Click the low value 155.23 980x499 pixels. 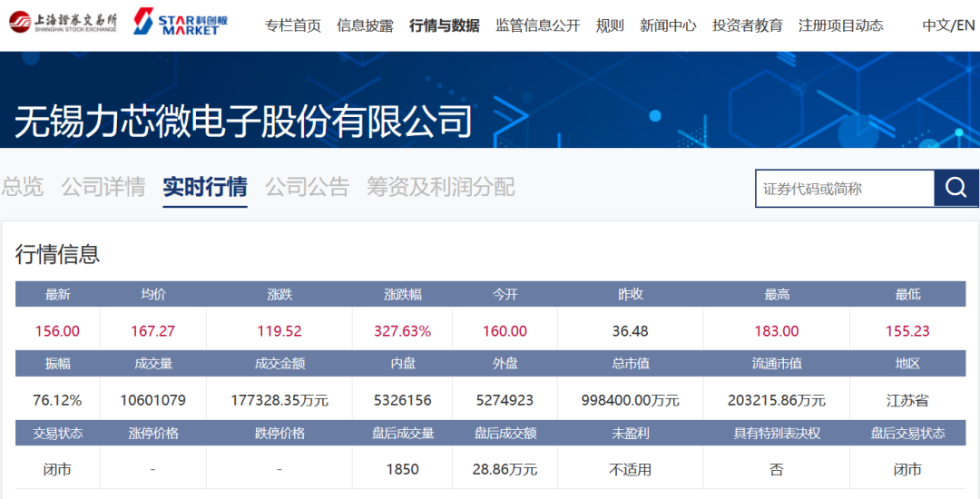[907, 331]
